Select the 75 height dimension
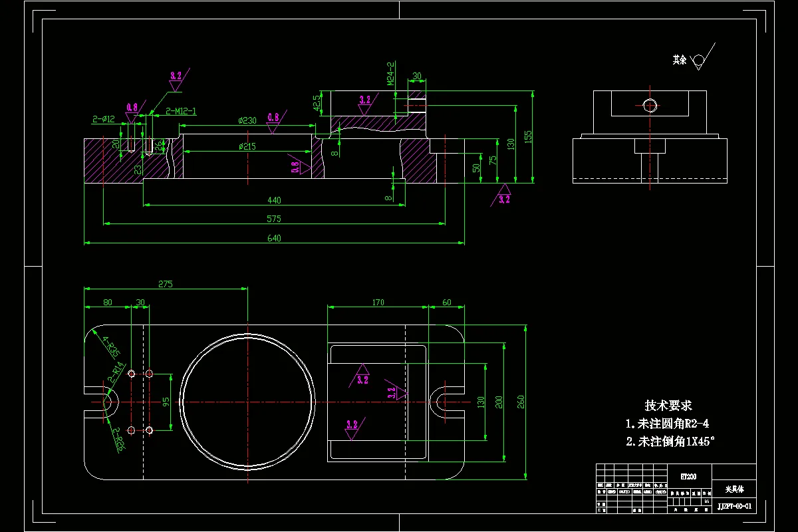The width and height of the screenshot is (798, 532). pos(492,160)
